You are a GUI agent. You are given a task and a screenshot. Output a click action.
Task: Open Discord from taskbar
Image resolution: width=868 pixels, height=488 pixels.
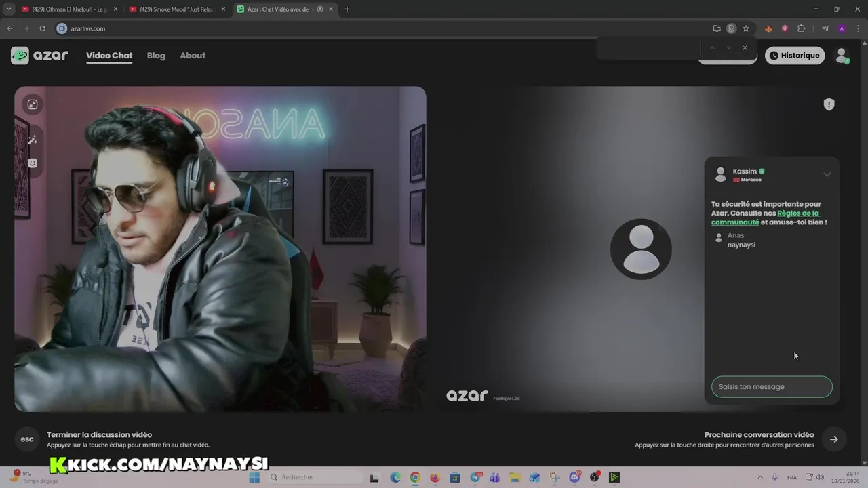pos(574,477)
